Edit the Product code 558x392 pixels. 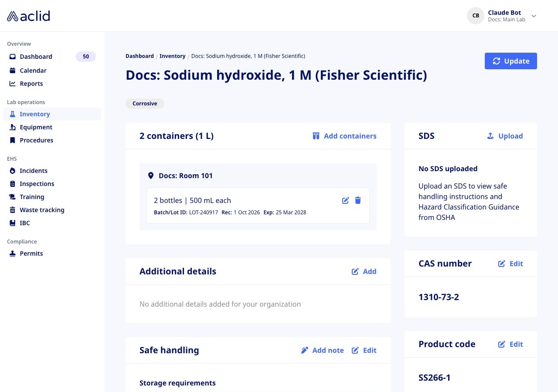pyautogui.click(x=510, y=344)
